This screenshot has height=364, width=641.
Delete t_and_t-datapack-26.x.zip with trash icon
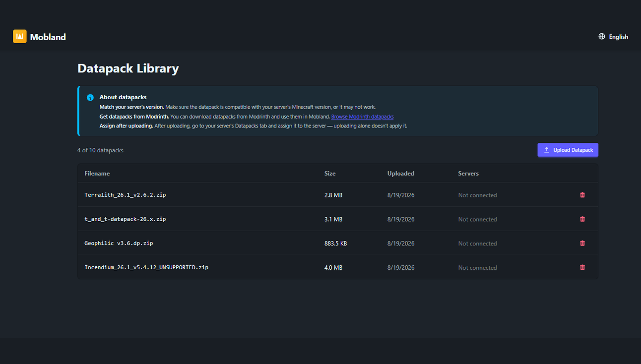582,219
